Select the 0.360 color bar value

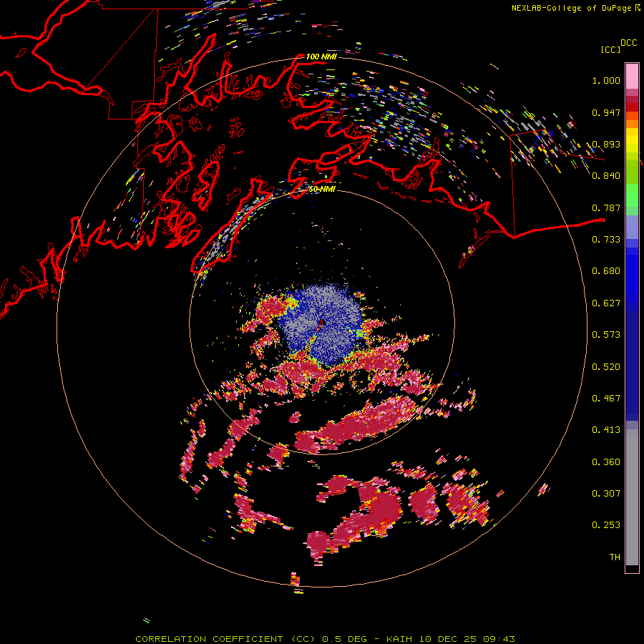606,462
